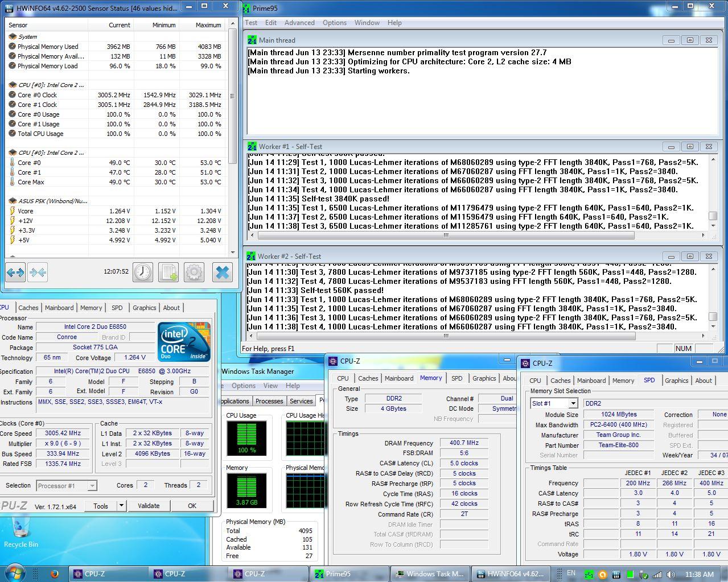Select Mainboard tab in CPU-Z timings window
This screenshot has height=582, width=728.
coord(399,378)
